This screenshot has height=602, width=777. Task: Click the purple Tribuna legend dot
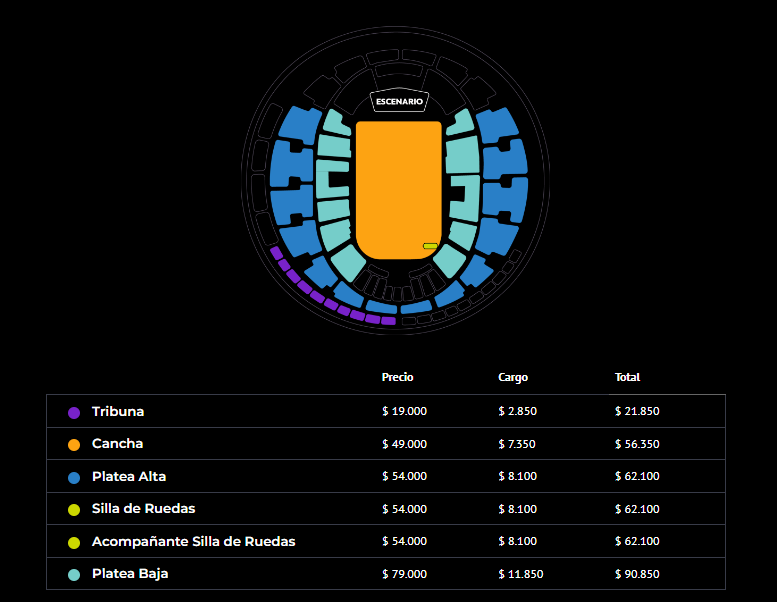pyautogui.click(x=74, y=412)
